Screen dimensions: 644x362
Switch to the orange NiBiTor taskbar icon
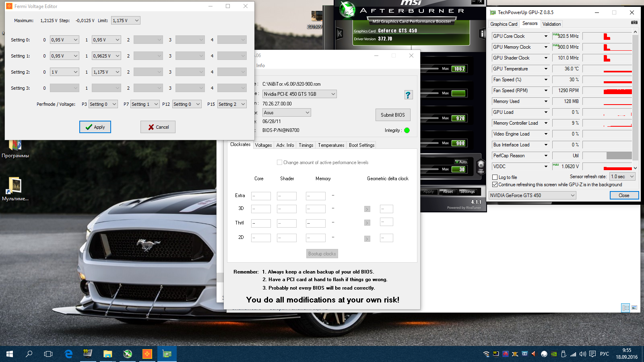(x=147, y=354)
